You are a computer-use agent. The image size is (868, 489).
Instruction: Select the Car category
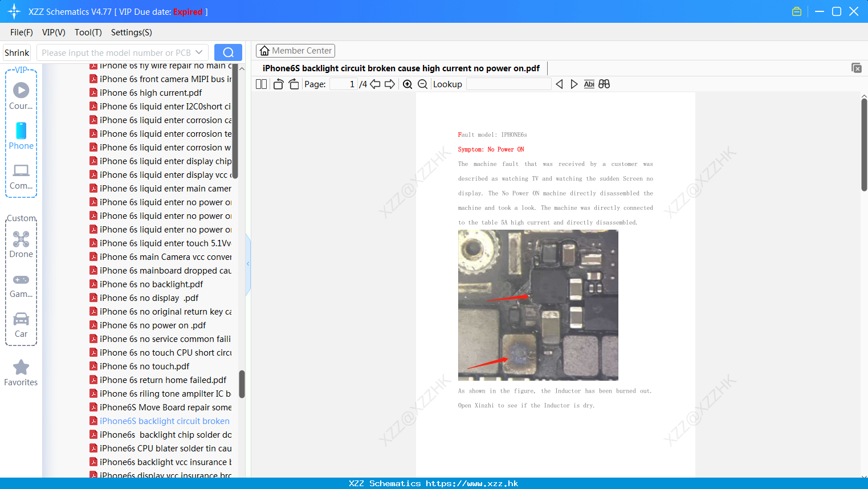tap(21, 325)
